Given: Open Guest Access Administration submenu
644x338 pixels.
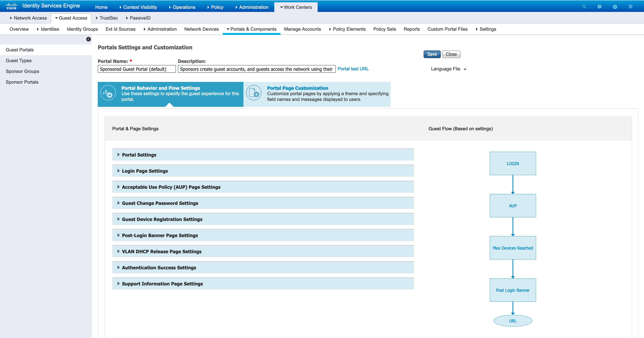Looking at the screenshot, I should tap(160, 29).
